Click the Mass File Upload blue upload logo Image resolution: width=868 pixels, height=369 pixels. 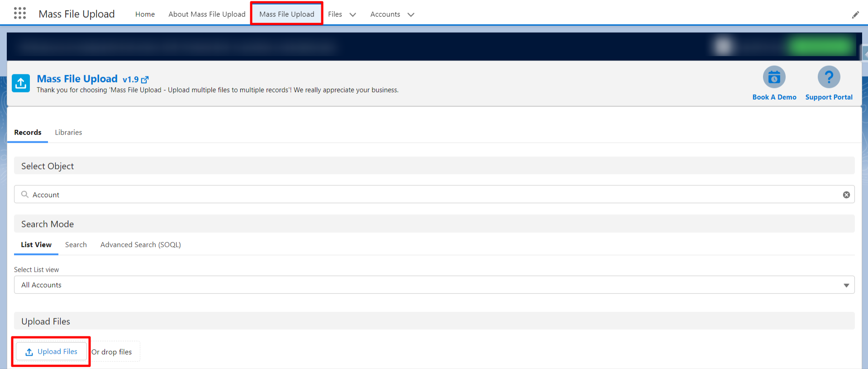[x=21, y=83]
